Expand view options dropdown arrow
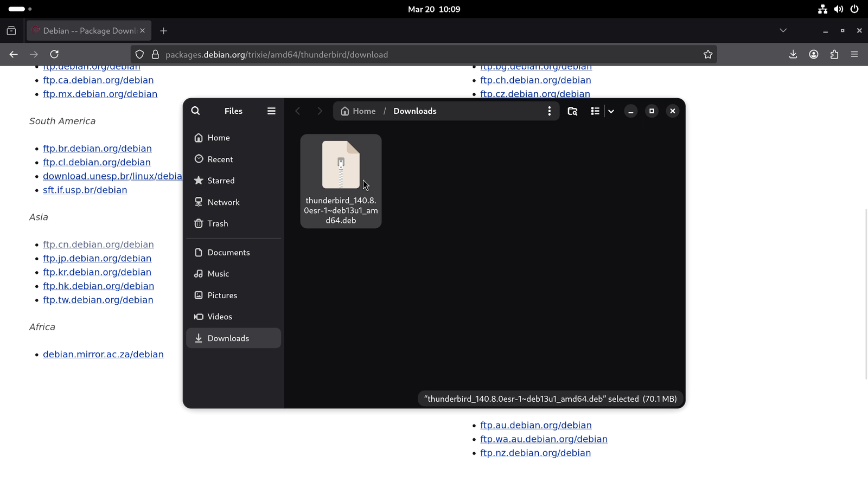Screen dimensions: 868x488 [x=611, y=111]
